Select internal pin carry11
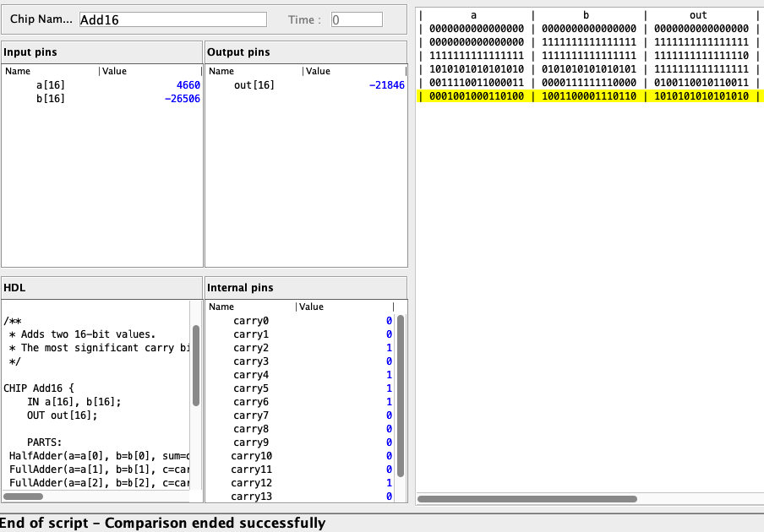The height and width of the screenshot is (532, 764). click(x=300, y=470)
